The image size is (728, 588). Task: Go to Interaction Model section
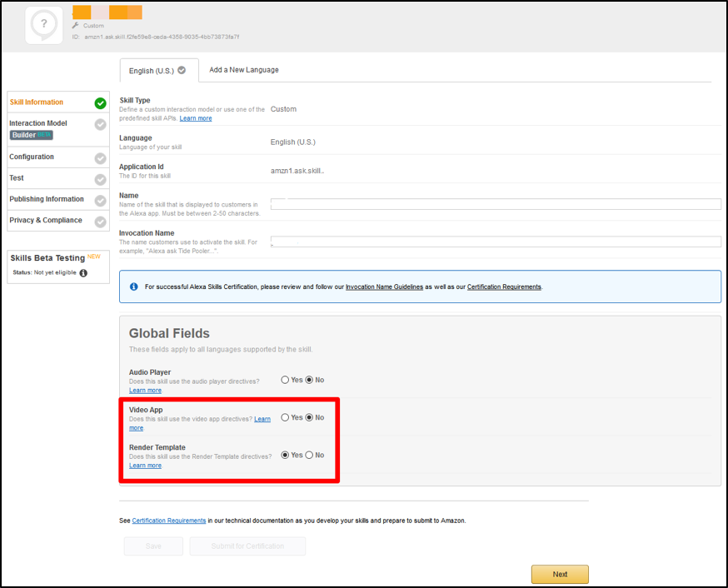pos(38,123)
